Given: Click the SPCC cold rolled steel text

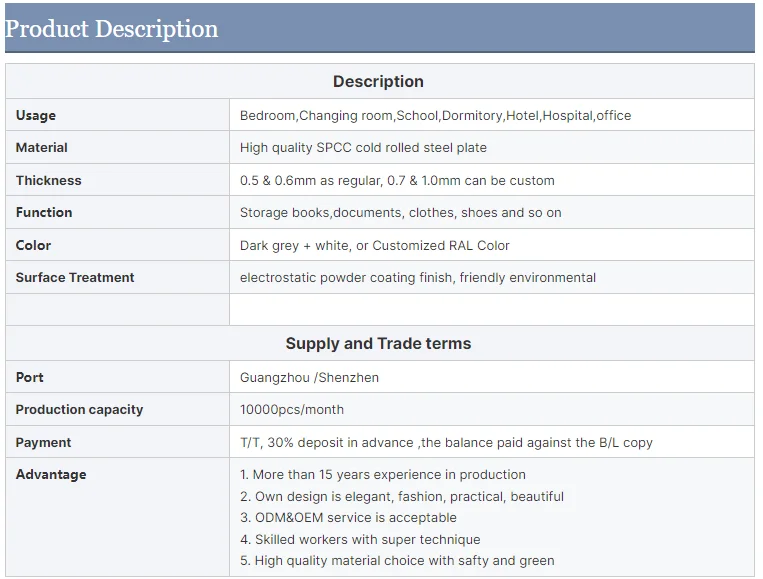Looking at the screenshot, I should click(x=363, y=147).
